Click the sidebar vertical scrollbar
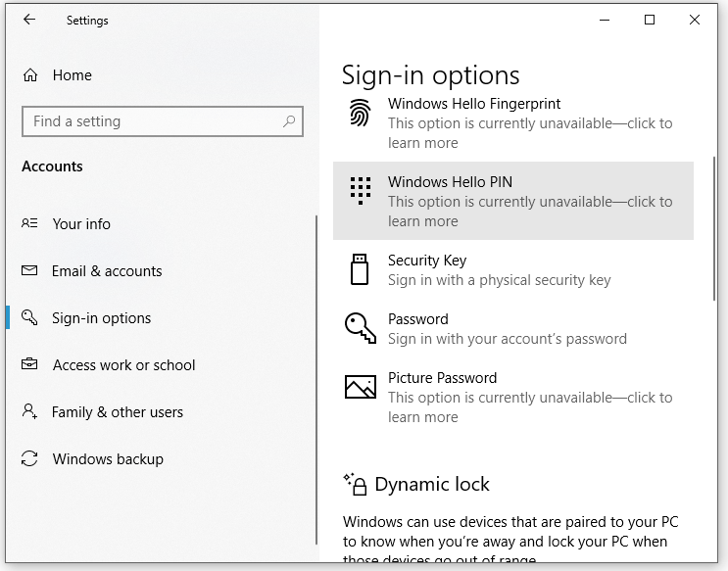 point(316,380)
